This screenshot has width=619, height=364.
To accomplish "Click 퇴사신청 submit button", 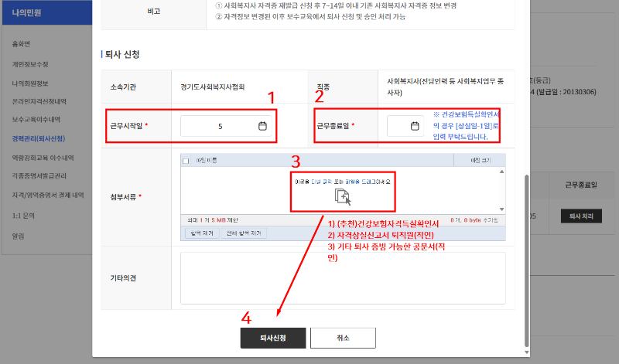I will (x=273, y=338).
